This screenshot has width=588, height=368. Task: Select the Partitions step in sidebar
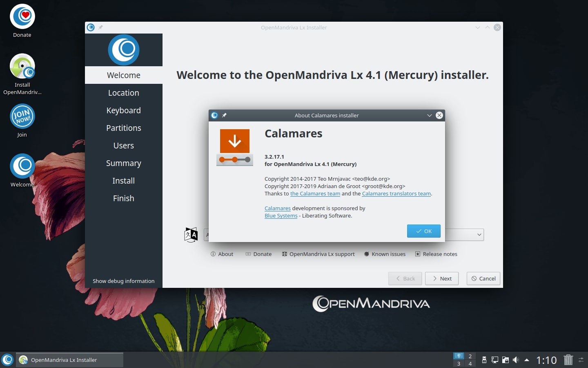(123, 128)
